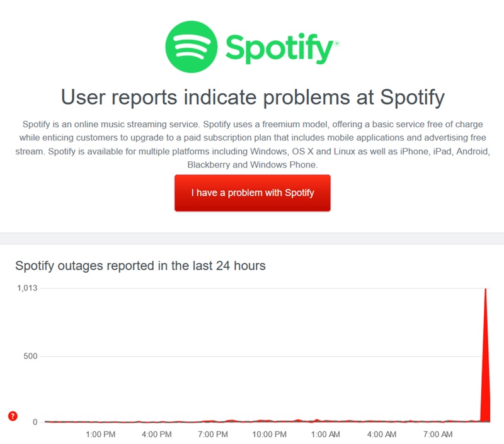Screen dimensions: 504x444
Task: Click the registered trademark symbol beside Spotify
Action: (337, 43)
